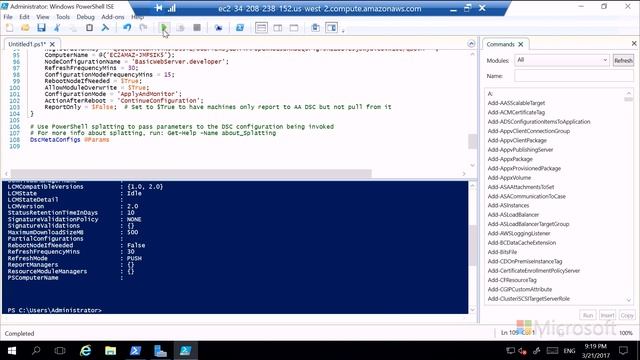Screen dimensions: 640x360
Task: Open the Edit menu
Action: tap(24, 17)
